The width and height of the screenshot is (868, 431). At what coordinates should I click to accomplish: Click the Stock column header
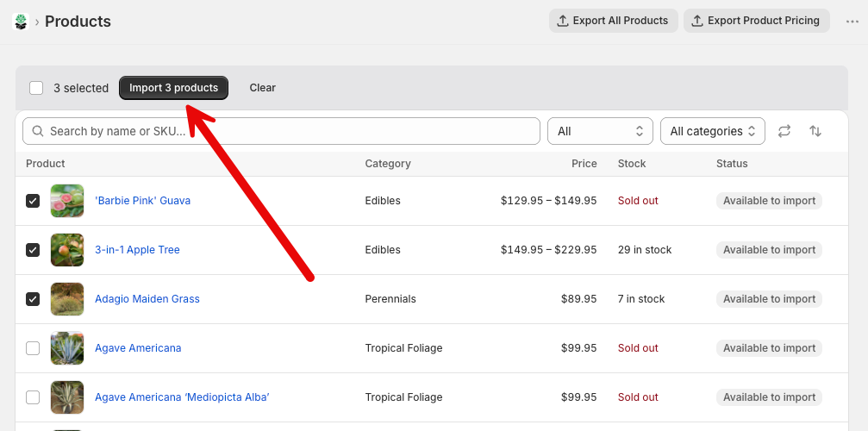click(x=632, y=164)
